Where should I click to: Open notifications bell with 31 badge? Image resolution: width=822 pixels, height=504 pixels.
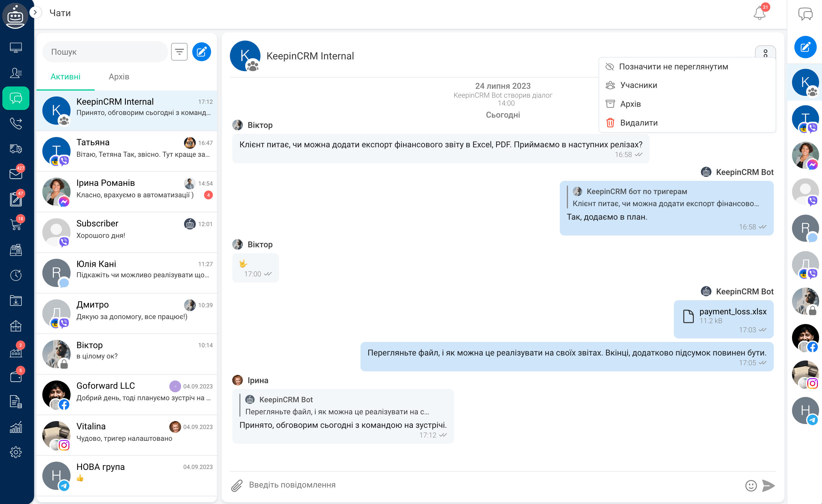tap(760, 13)
